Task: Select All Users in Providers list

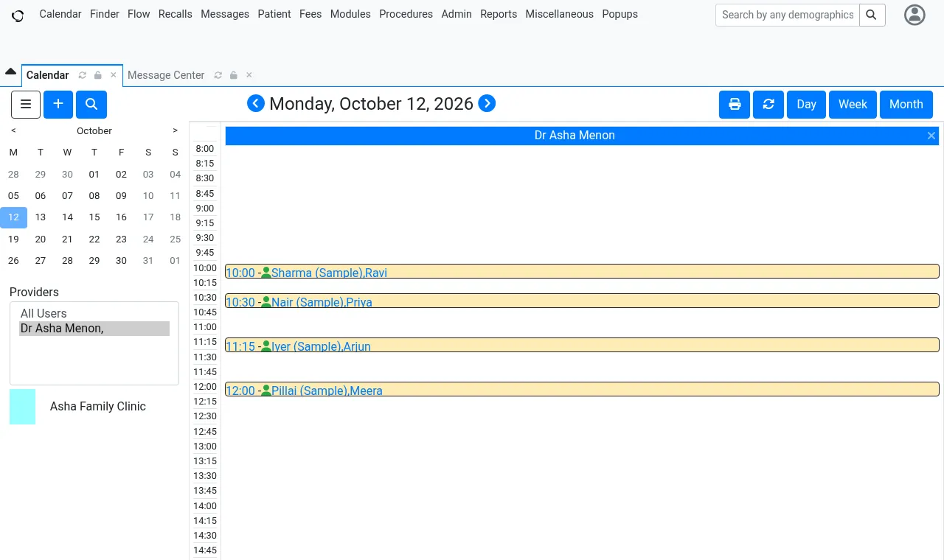Action: coord(94,314)
